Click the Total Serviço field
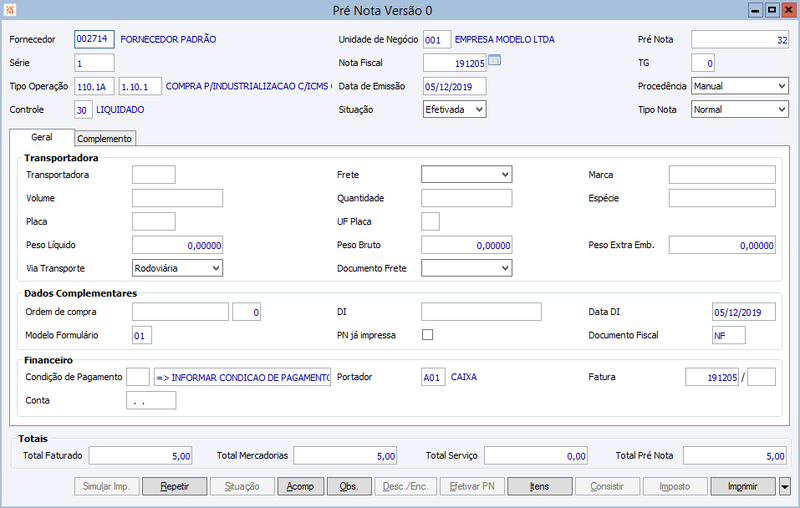The width and height of the screenshot is (800, 508). (536, 455)
